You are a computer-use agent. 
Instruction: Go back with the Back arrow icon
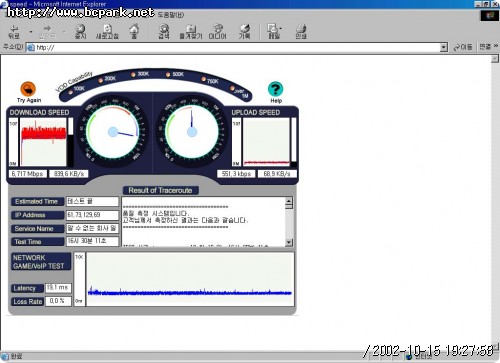click(14, 32)
